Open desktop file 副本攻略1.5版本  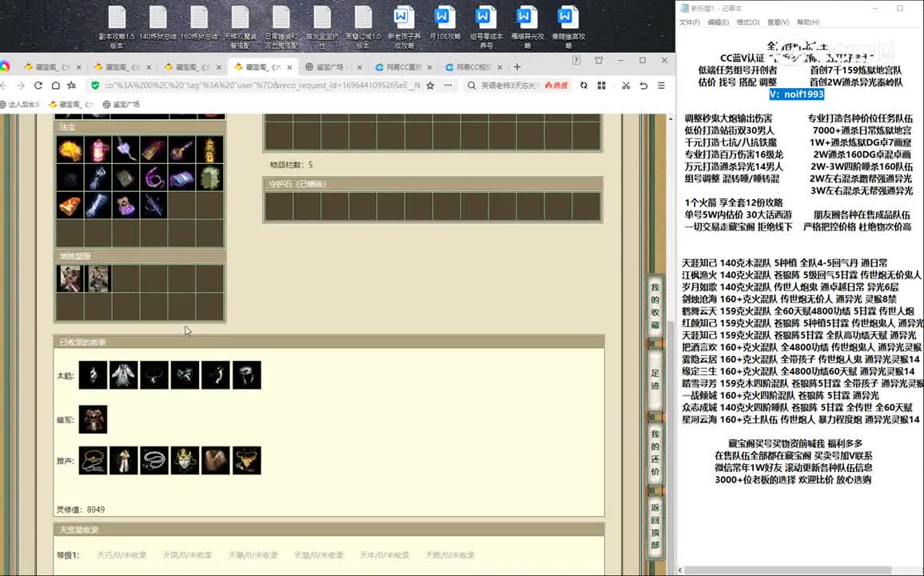point(117,27)
